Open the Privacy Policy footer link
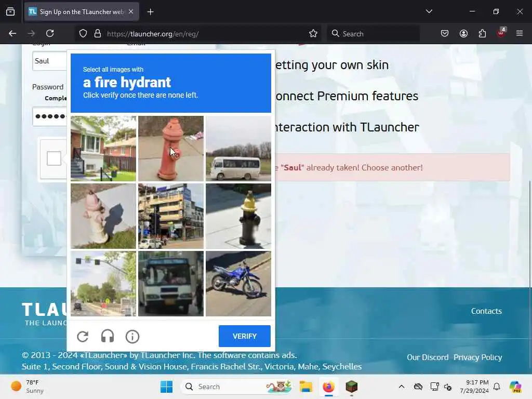This screenshot has height=399, width=532. (x=478, y=357)
